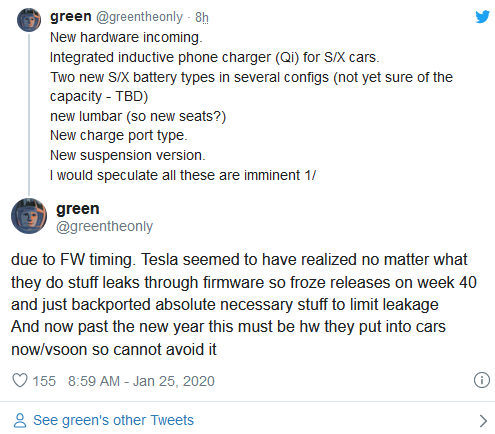Click the vertical thread line connecting the tweets

(x=29, y=114)
